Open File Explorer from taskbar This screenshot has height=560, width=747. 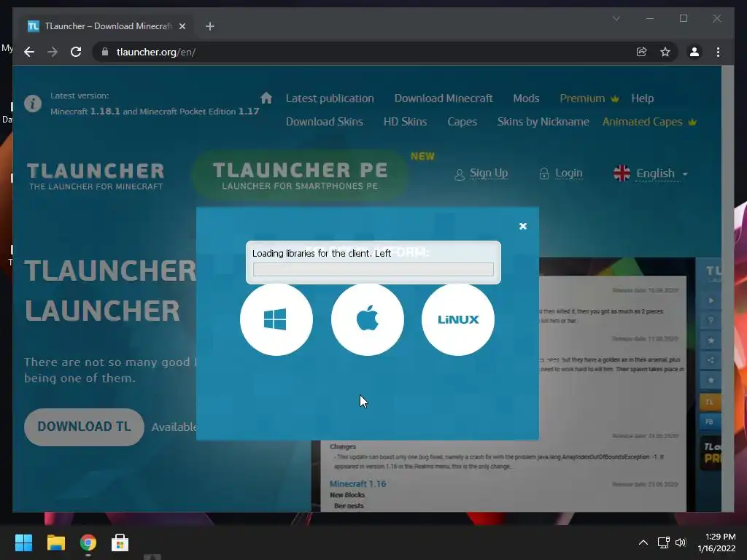click(55, 542)
